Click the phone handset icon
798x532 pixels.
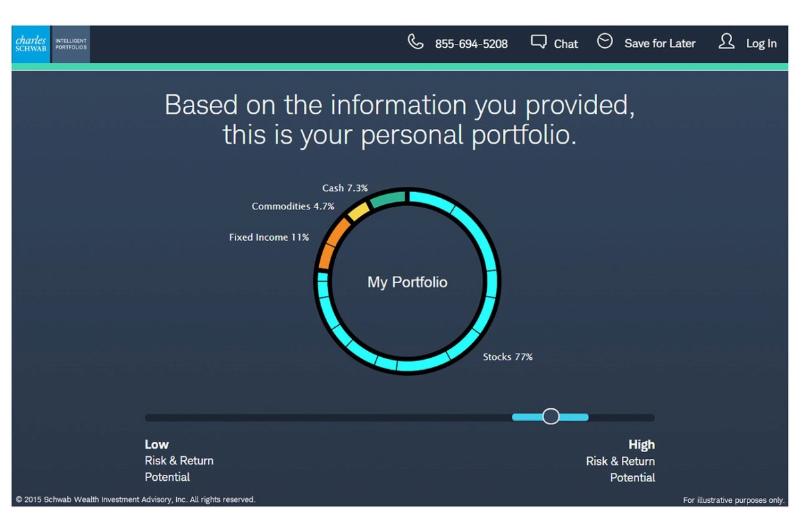click(416, 43)
